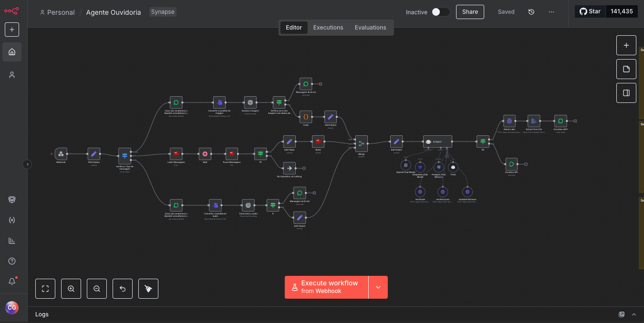
Task: Open the three-dot workflow options menu
Action: (551, 12)
